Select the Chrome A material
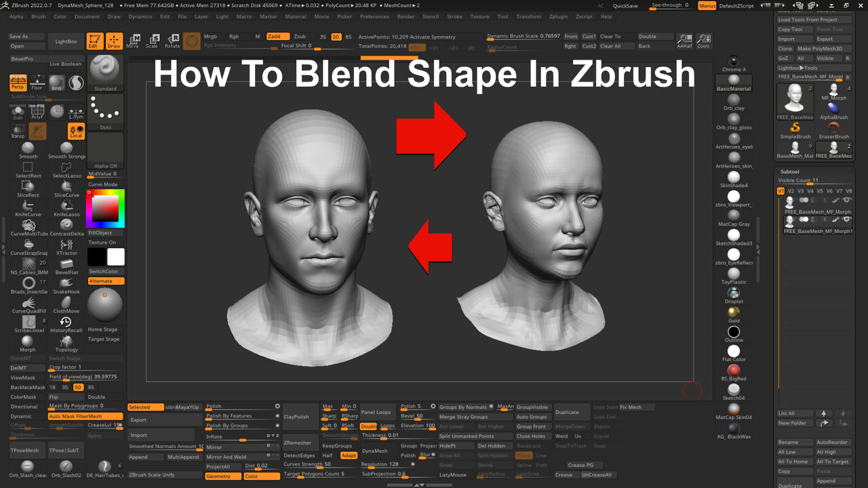The width and height of the screenshot is (868, 488). 733,63
